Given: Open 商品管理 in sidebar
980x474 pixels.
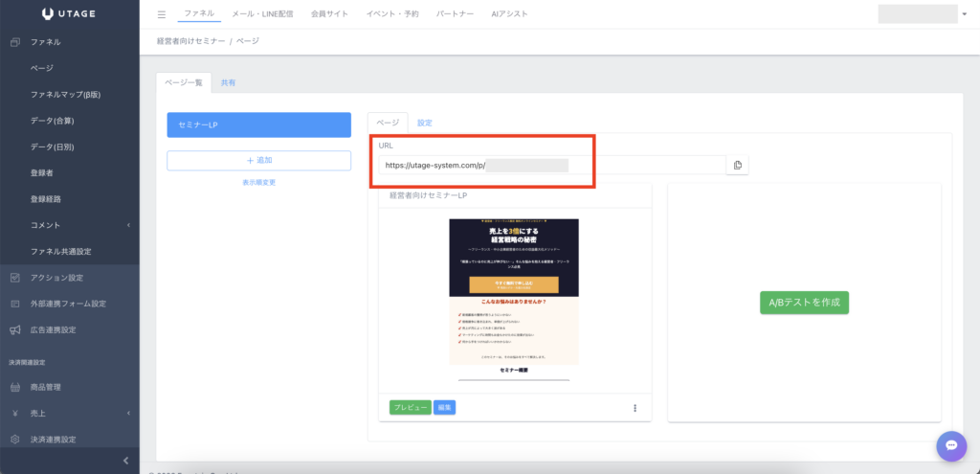Looking at the screenshot, I should tap(46, 387).
